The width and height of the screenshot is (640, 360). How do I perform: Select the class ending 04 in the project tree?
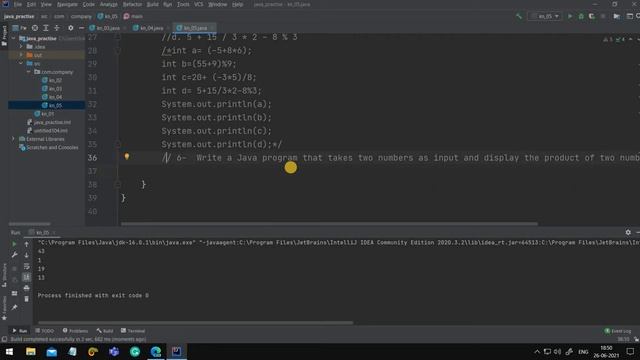coord(52,97)
